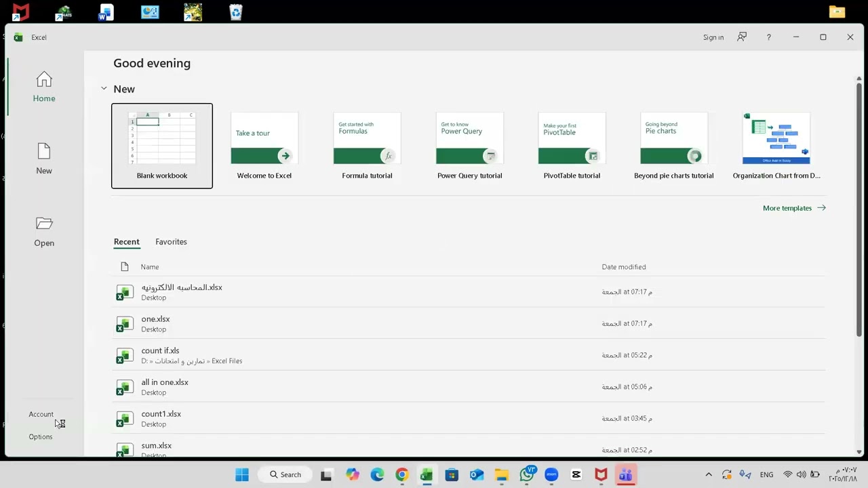The image size is (868, 488).
Task: Open More templates link
Action: tap(794, 208)
